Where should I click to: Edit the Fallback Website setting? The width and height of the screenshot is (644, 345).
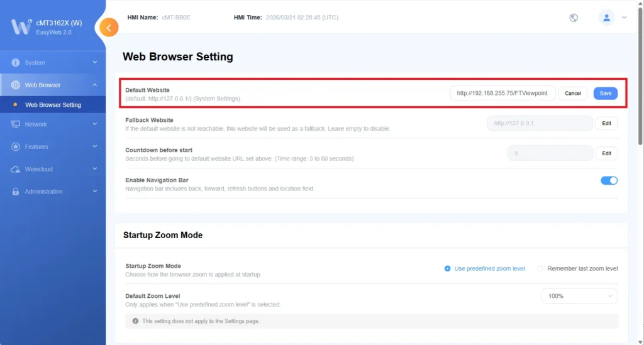(606, 123)
